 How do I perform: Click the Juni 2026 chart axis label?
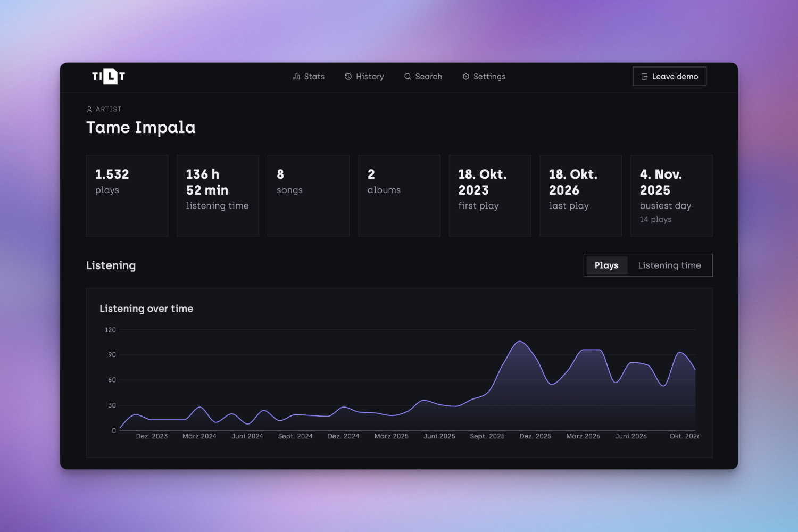point(631,436)
